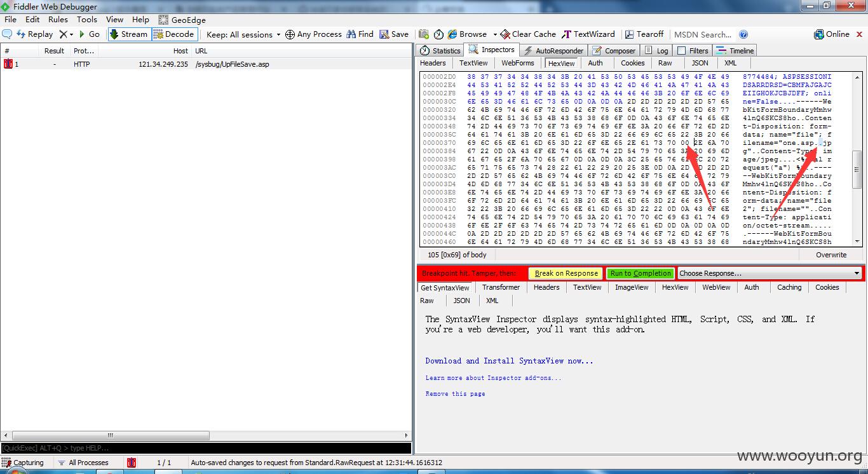Clear the cache with Clear Cache
Screen dimensions: 868x474
[528, 34]
